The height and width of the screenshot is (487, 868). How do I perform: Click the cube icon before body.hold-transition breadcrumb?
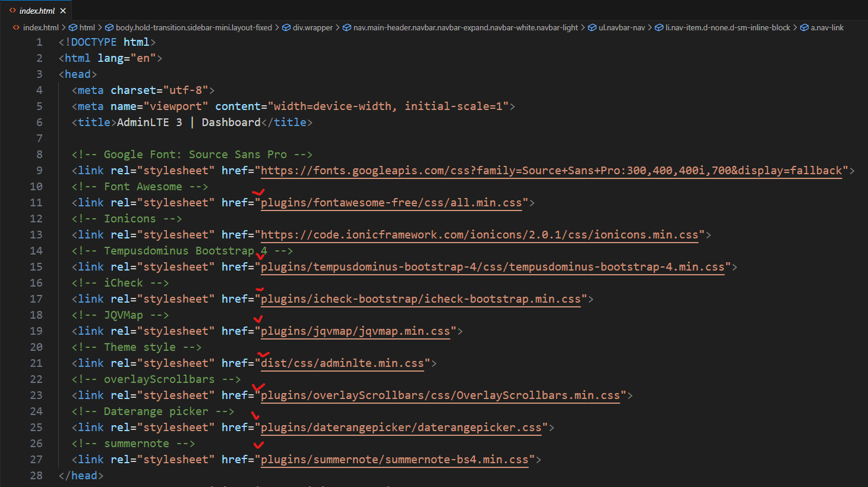(109, 27)
